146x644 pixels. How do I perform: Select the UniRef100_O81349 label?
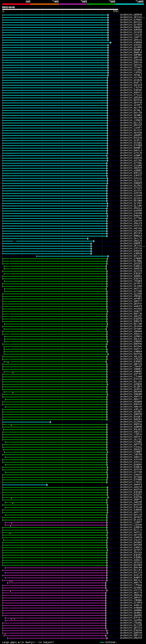[131, 118]
